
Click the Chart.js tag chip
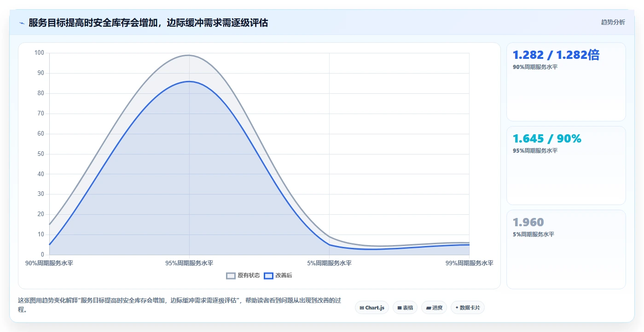coord(372,308)
